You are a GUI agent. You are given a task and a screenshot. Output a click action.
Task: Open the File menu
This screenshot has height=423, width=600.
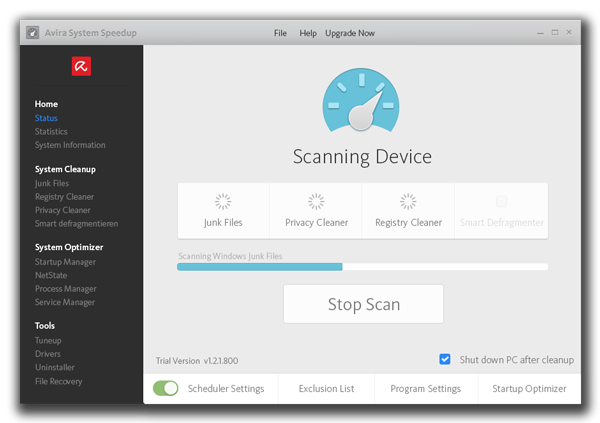coord(280,33)
